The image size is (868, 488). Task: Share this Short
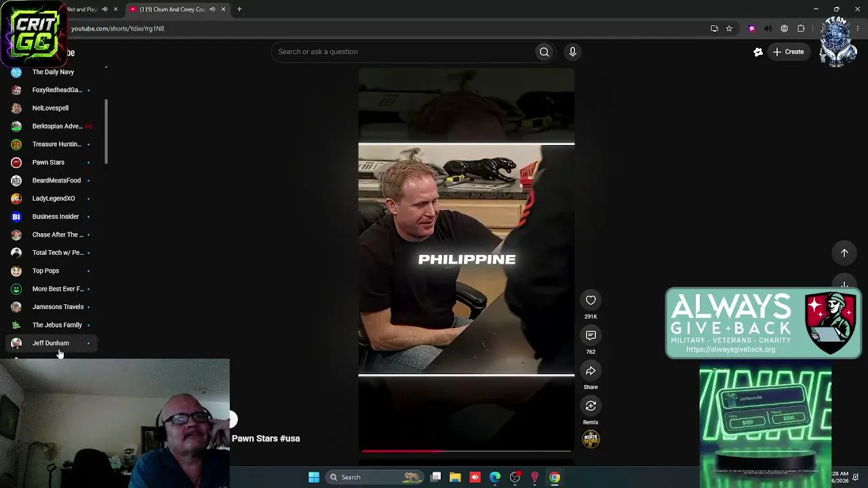[591, 371]
